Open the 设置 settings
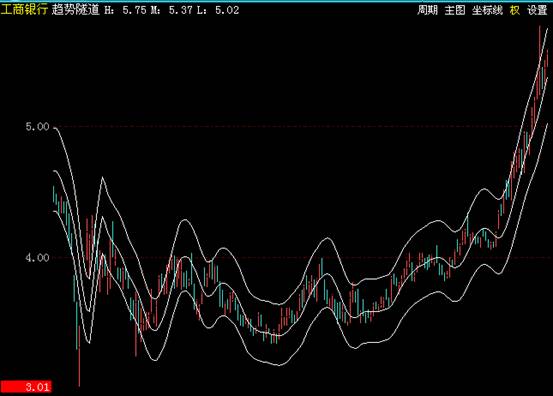 click(x=537, y=10)
